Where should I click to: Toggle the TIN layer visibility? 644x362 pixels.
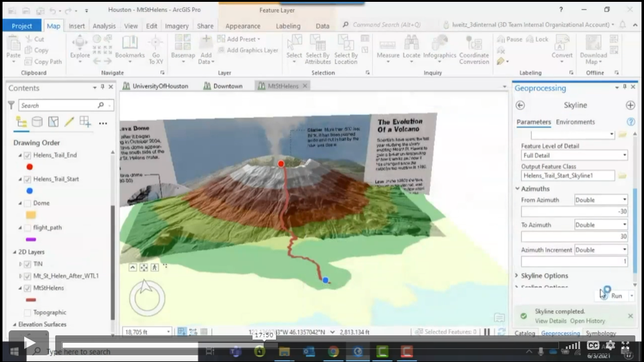point(28,264)
